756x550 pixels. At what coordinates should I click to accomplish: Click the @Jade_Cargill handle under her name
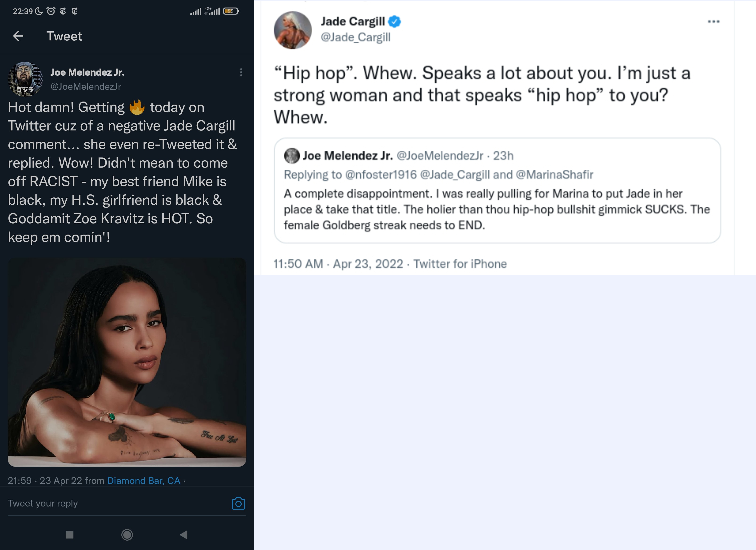tap(355, 37)
